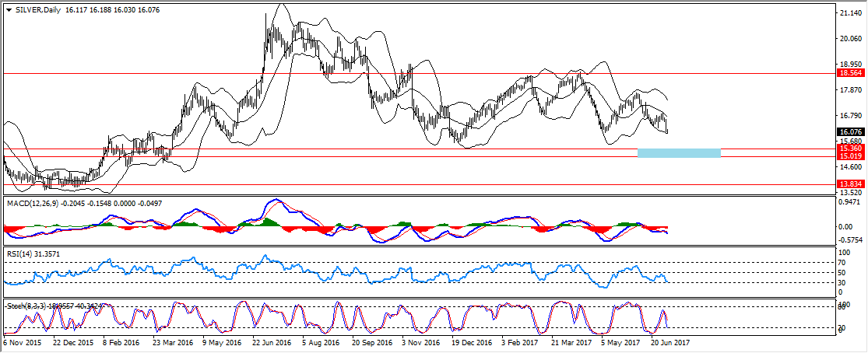Image resolution: width=868 pixels, height=353 pixels.
Task: Click the 3 Feb 2017 date label
Action: pos(521,341)
